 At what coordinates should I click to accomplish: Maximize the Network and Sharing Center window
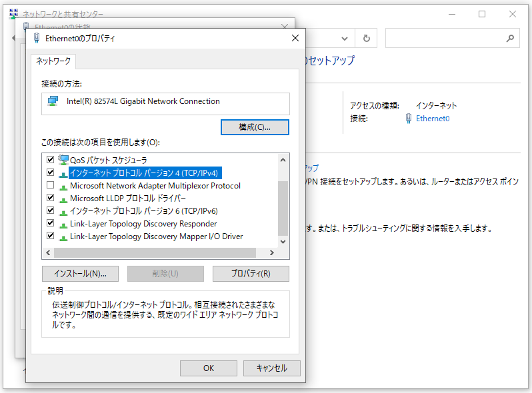tap(482, 14)
